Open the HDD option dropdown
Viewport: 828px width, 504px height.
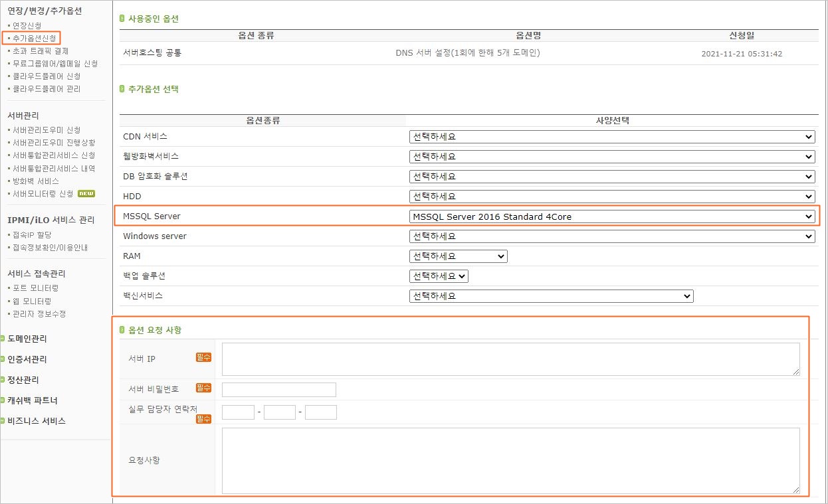[x=611, y=197]
